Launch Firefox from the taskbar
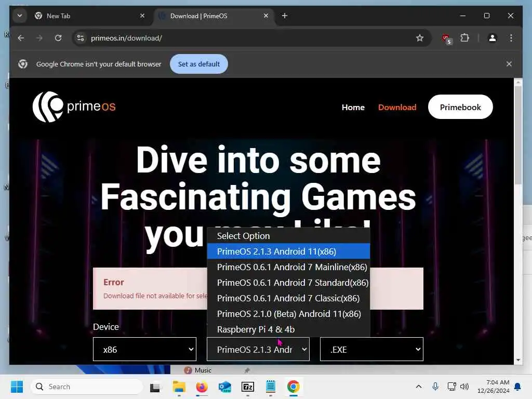 tap(202, 387)
